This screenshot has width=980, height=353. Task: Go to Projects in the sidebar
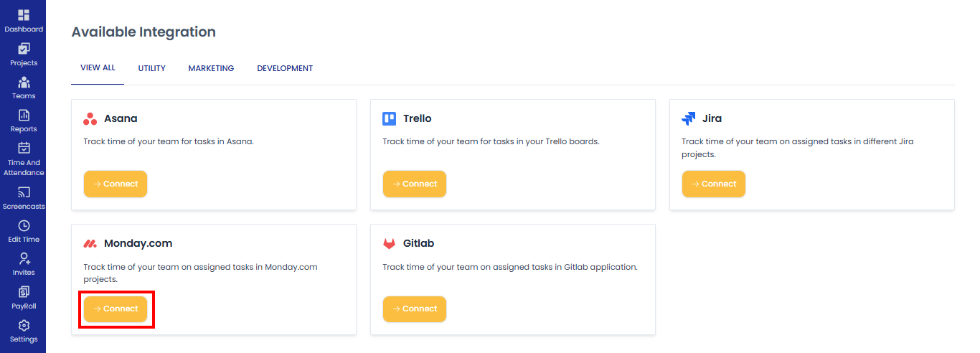24,49
